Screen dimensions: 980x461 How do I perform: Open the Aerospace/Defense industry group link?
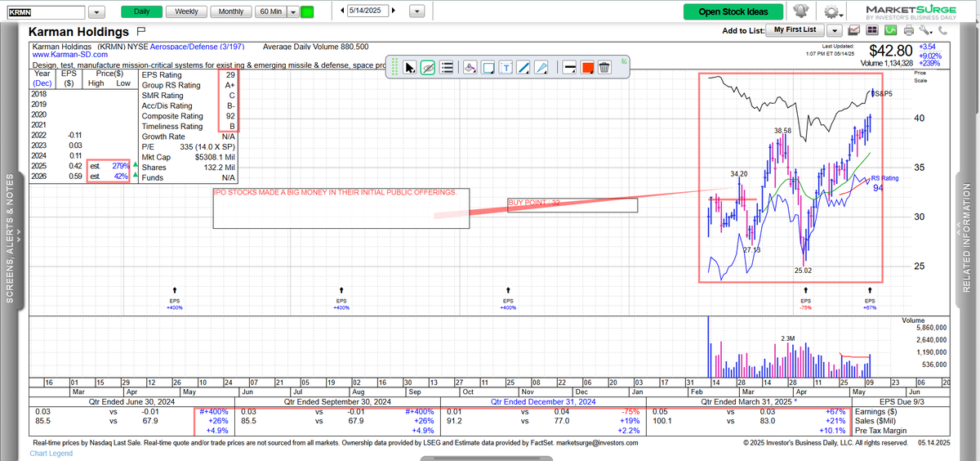(x=196, y=47)
